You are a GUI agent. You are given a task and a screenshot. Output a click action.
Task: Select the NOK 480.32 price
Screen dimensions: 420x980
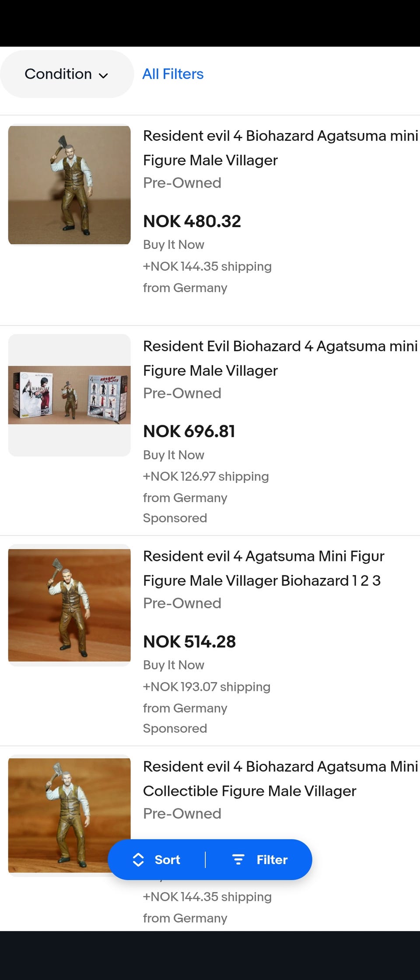click(x=192, y=221)
